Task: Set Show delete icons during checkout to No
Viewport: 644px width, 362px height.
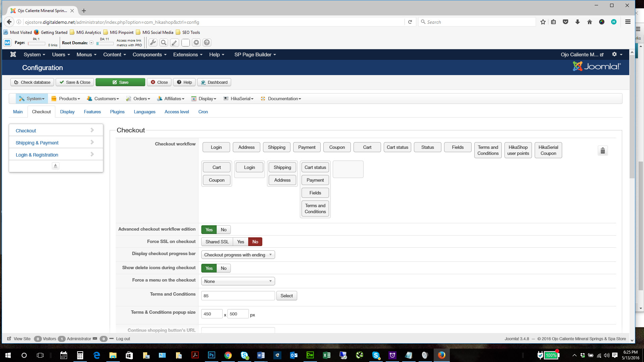Action: pyautogui.click(x=223, y=268)
